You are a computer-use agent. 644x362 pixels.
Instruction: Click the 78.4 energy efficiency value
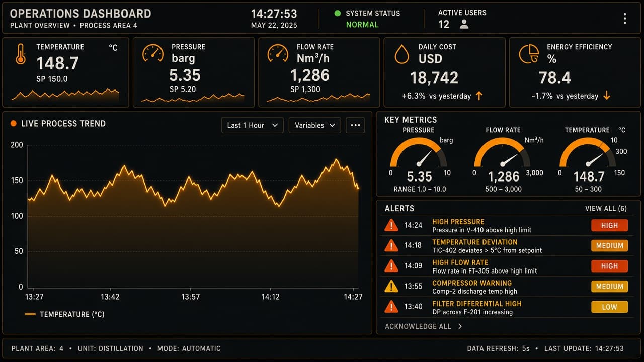coord(555,78)
